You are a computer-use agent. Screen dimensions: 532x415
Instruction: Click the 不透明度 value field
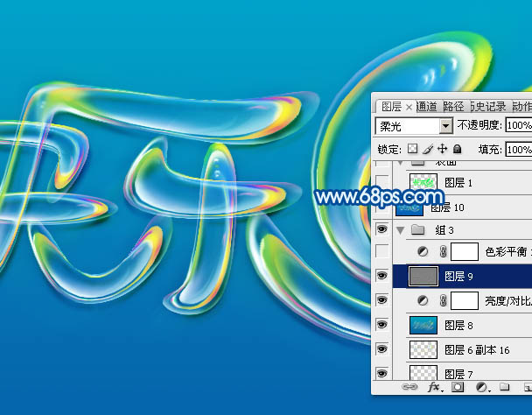[518, 125]
